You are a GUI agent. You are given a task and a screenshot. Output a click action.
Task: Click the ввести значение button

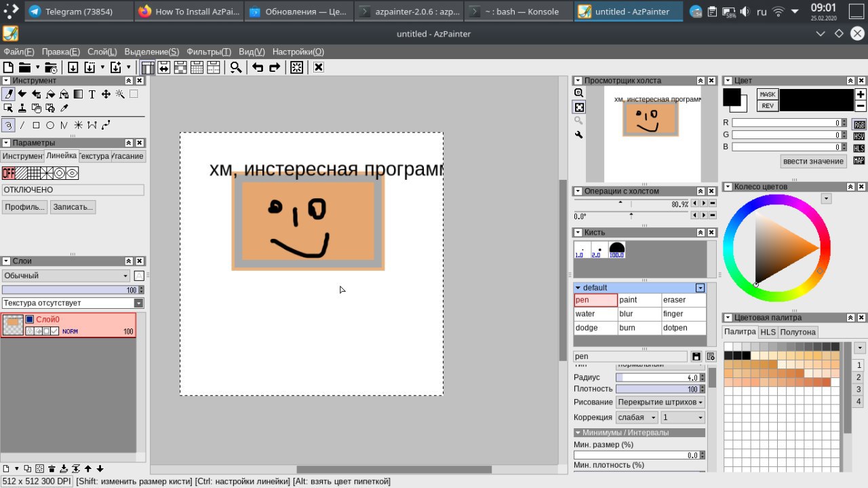(x=813, y=162)
